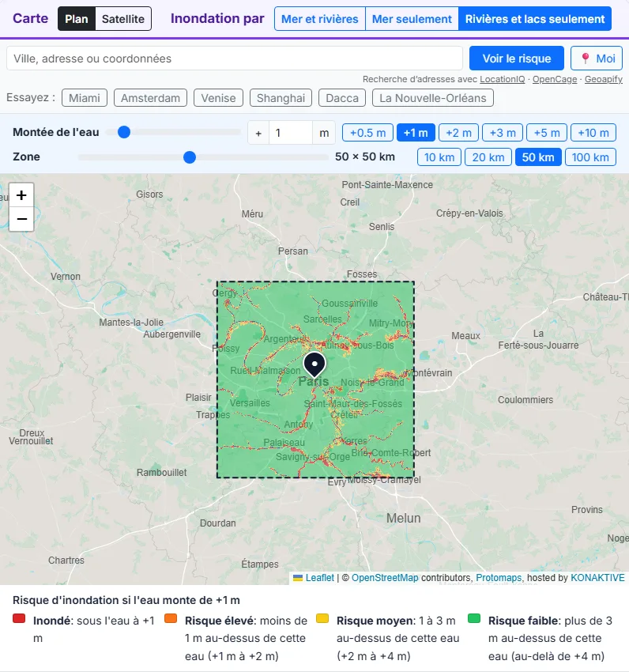Open the KONAKTIVE attribution link

tap(597, 577)
